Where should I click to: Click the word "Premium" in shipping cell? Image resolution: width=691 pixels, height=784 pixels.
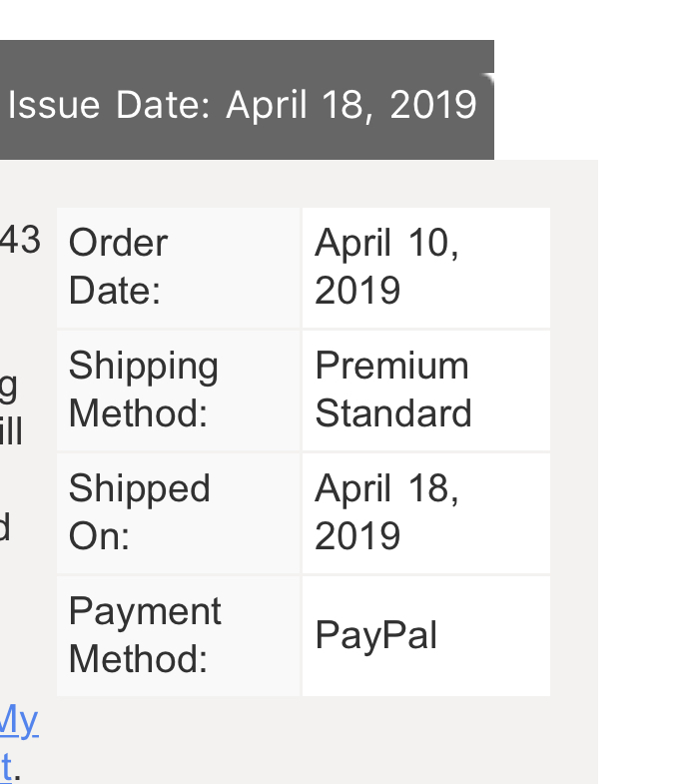click(x=392, y=366)
